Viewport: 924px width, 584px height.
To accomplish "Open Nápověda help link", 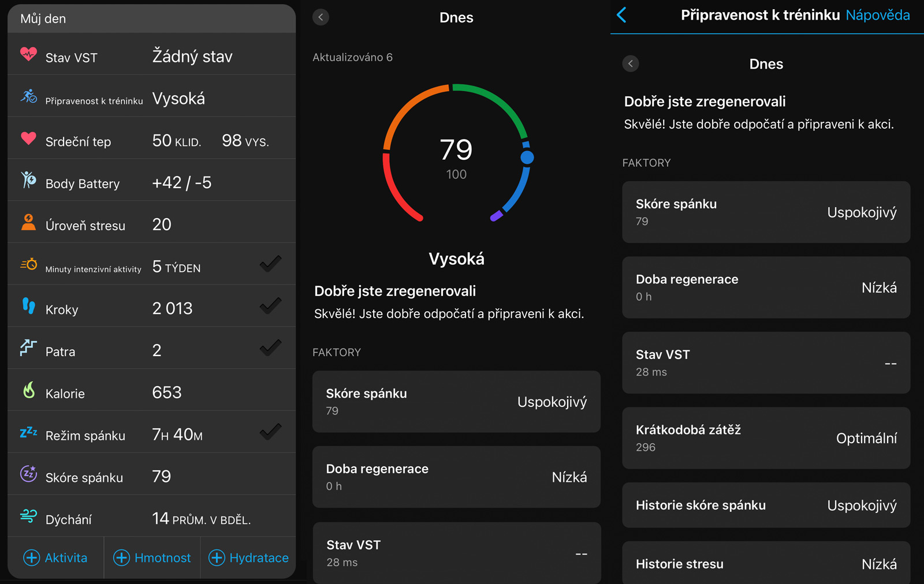I will coord(878,15).
